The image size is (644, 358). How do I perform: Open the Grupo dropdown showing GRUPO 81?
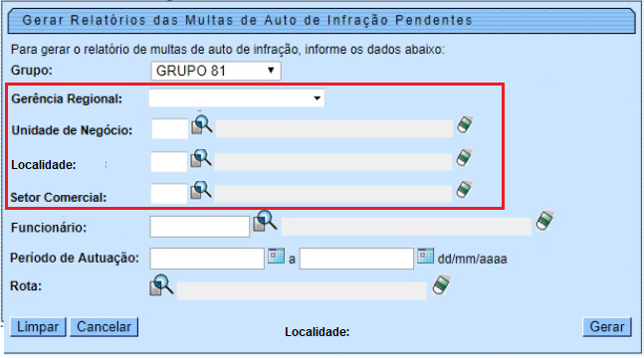pyautogui.click(x=216, y=71)
